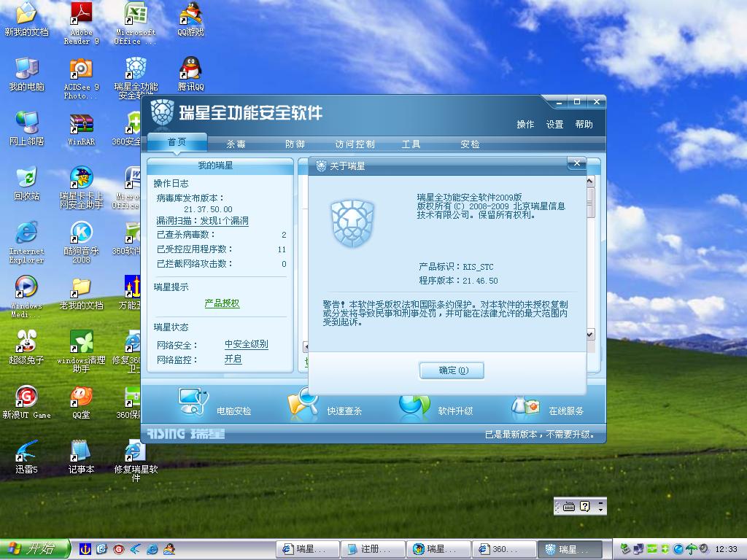This screenshot has width=747, height=560.
Task: Switch to 注册 taskbar window button
Action: pyautogui.click(x=373, y=549)
